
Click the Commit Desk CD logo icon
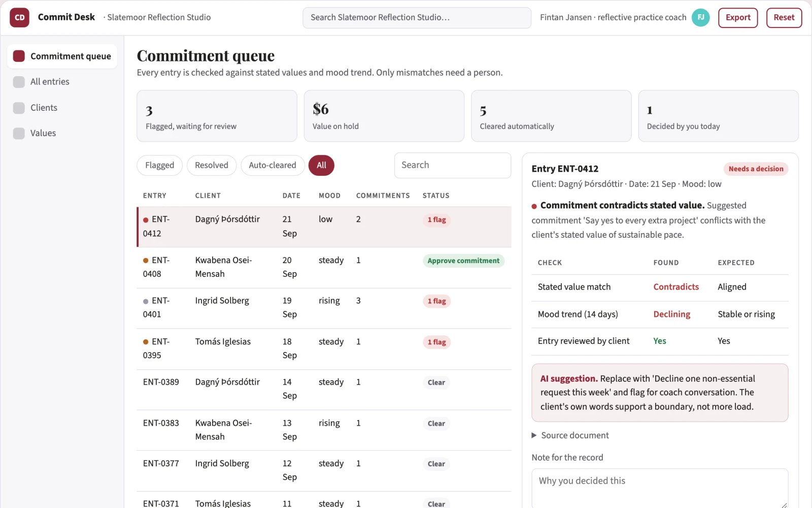19,17
